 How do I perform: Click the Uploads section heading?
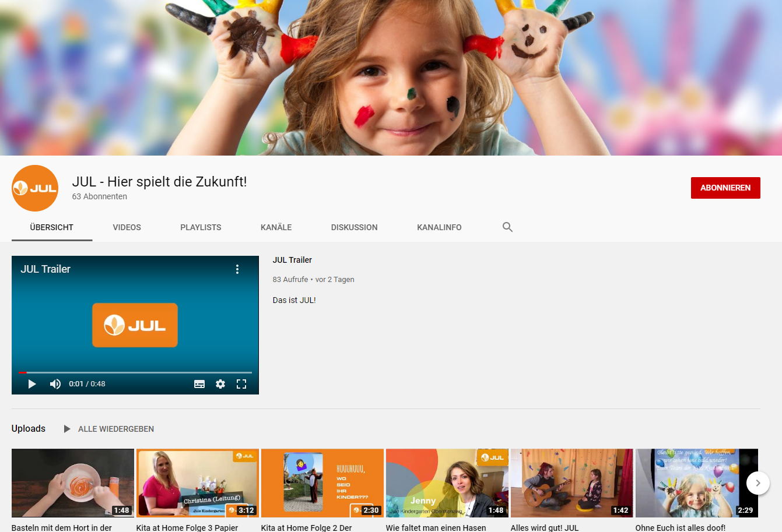pyautogui.click(x=29, y=428)
